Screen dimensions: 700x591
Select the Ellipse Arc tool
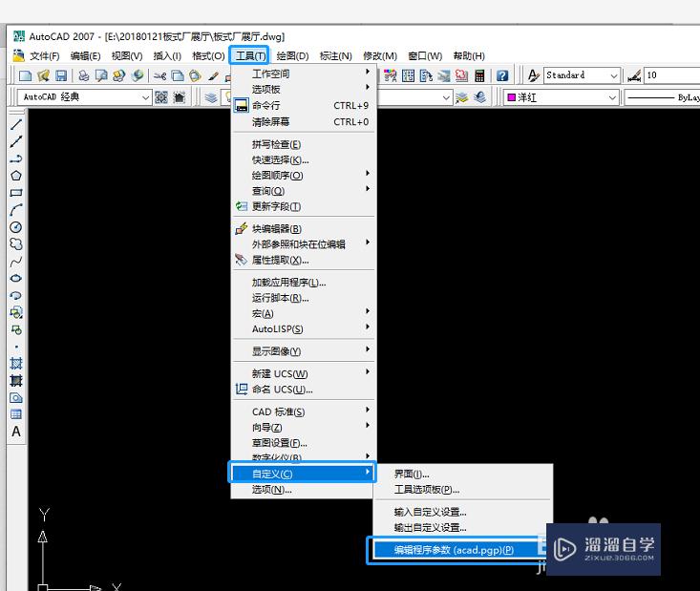(16, 296)
